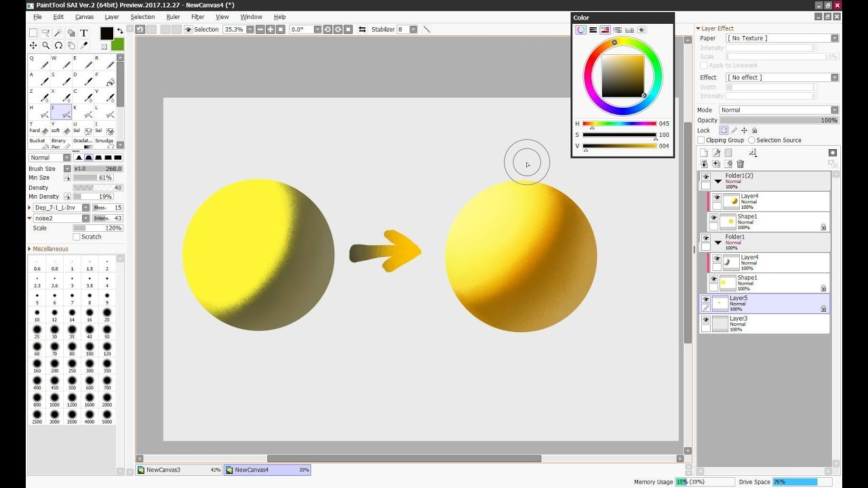Swap foreground and background colors
Image resolution: width=868 pixels, height=488 pixels.
(x=120, y=31)
